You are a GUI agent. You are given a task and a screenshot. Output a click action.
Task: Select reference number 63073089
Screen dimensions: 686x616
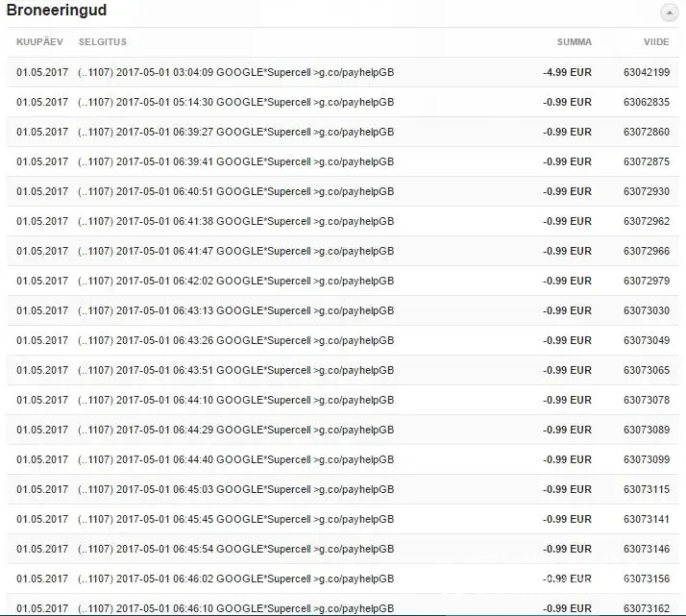click(x=647, y=430)
